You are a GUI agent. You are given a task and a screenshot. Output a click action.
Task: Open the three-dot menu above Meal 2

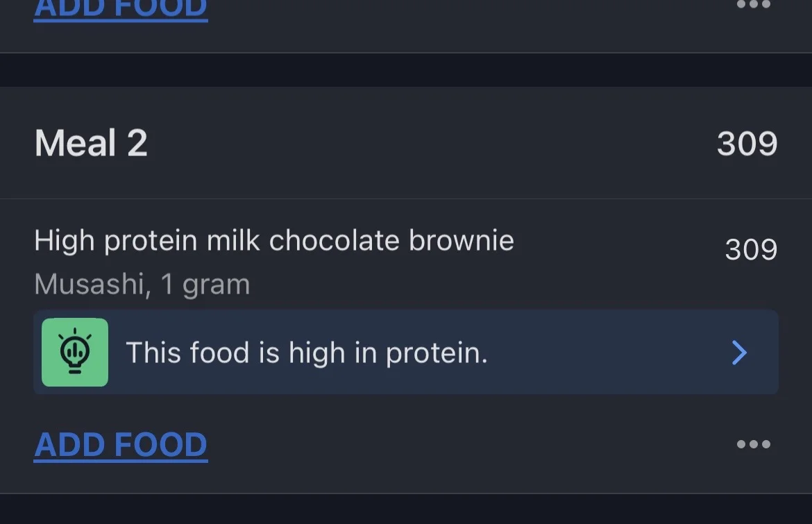pyautogui.click(x=753, y=5)
